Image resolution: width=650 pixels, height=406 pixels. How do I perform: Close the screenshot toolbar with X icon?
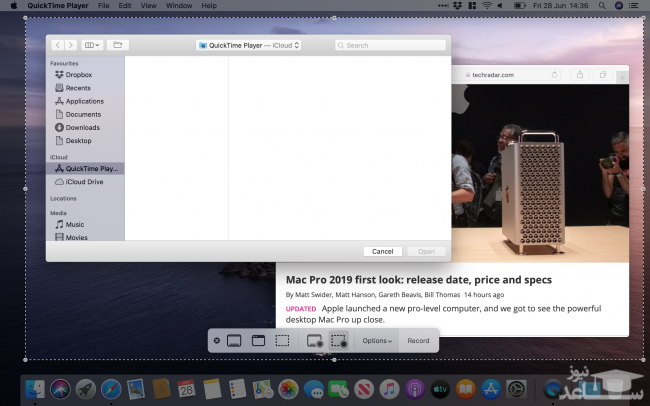[x=217, y=341]
